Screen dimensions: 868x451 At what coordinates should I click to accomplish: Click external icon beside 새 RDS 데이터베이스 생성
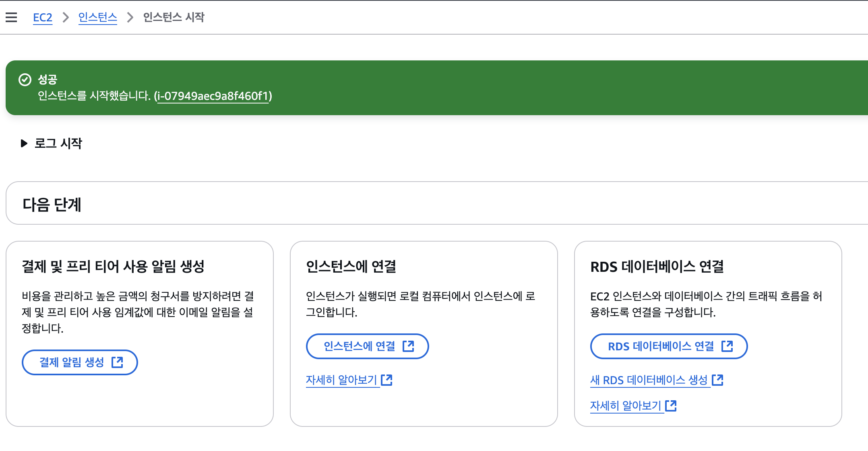tap(718, 380)
